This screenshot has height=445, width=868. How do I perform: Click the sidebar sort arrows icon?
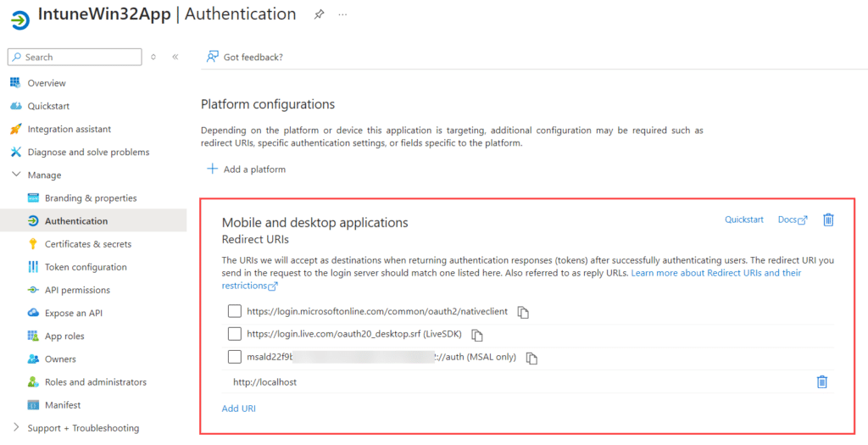[x=153, y=57]
